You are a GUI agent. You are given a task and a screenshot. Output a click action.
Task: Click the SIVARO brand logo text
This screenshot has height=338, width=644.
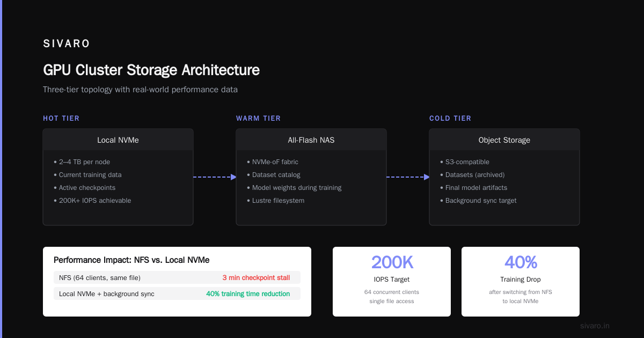(67, 44)
